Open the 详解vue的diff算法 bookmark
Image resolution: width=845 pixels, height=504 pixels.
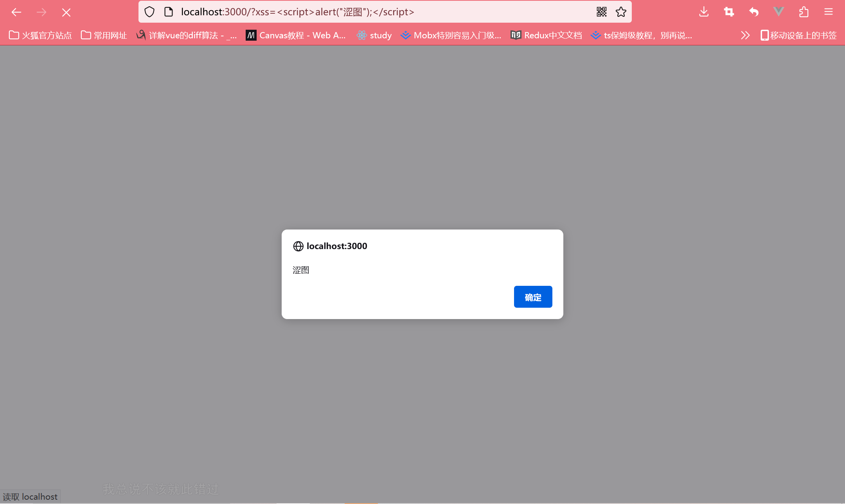(x=187, y=35)
